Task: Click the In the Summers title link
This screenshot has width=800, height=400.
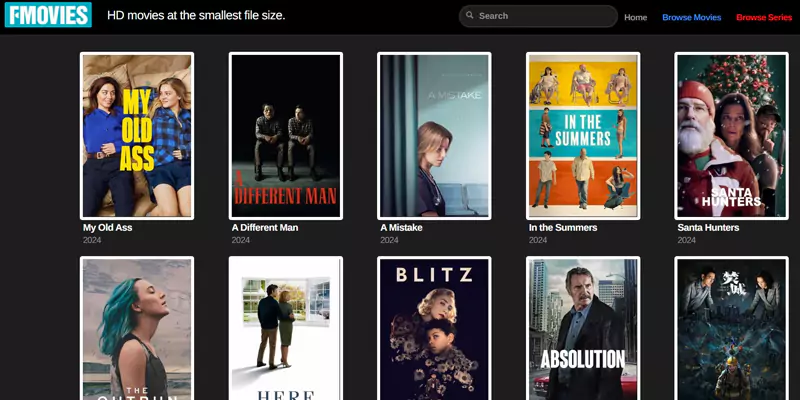Action: [x=563, y=228]
